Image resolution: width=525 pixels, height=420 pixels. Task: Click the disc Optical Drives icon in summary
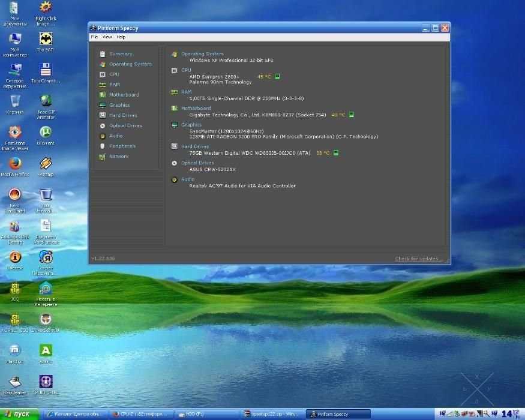(174, 163)
